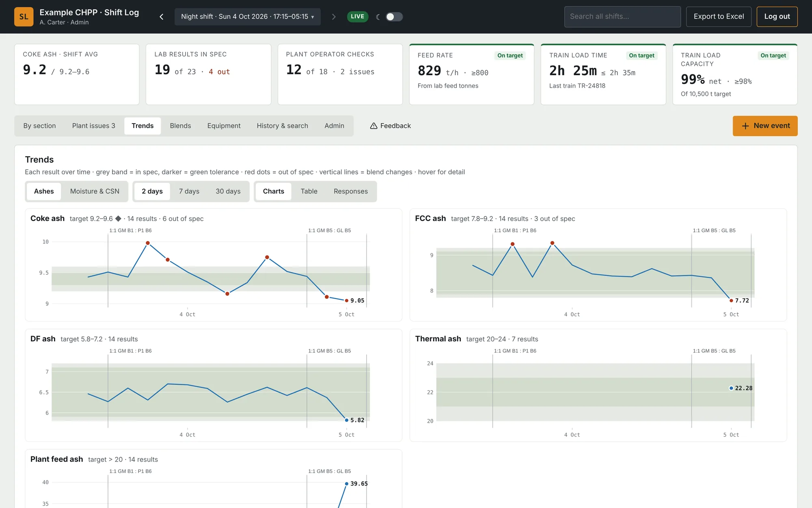Click the Plant operator checks card
The height and width of the screenshot is (508, 812).
tap(340, 74)
